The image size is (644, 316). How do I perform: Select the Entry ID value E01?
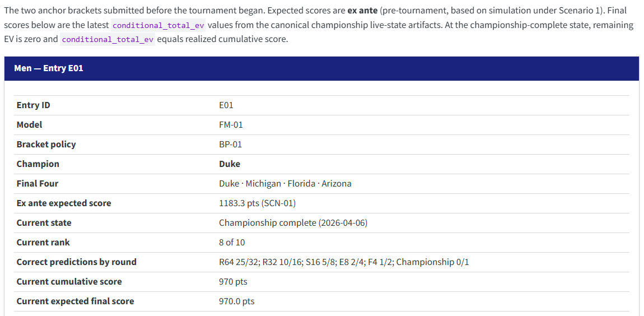pyautogui.click(x=226, y=105)
